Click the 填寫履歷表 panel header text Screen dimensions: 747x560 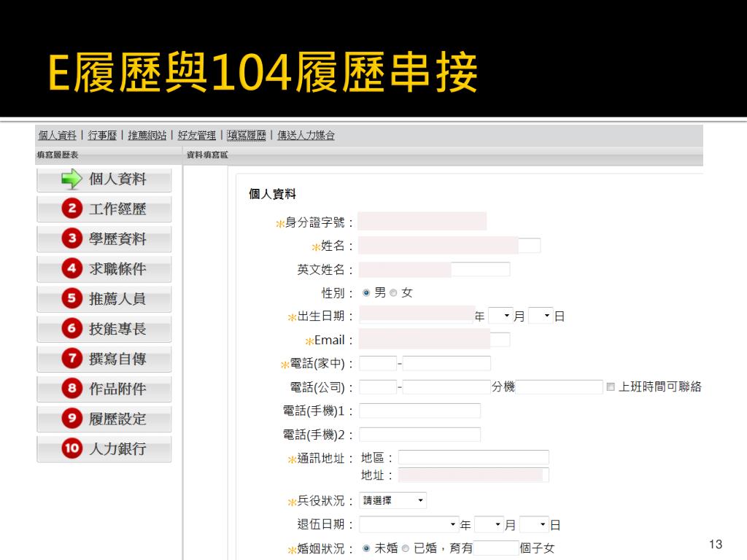[58, 155]
